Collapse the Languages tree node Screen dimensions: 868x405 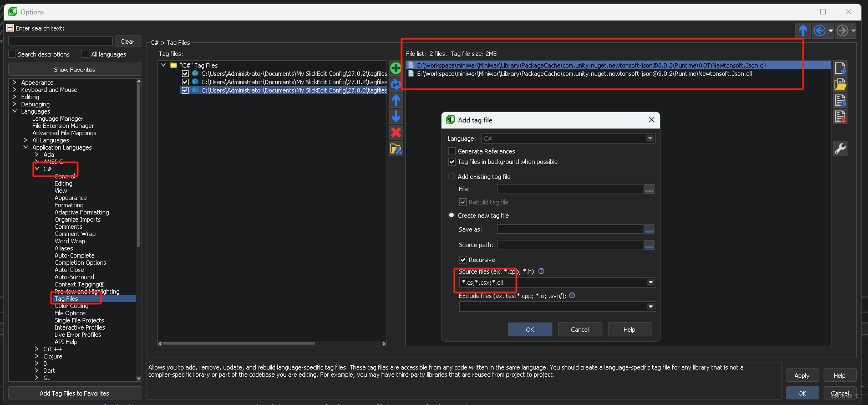pos(14,111)
